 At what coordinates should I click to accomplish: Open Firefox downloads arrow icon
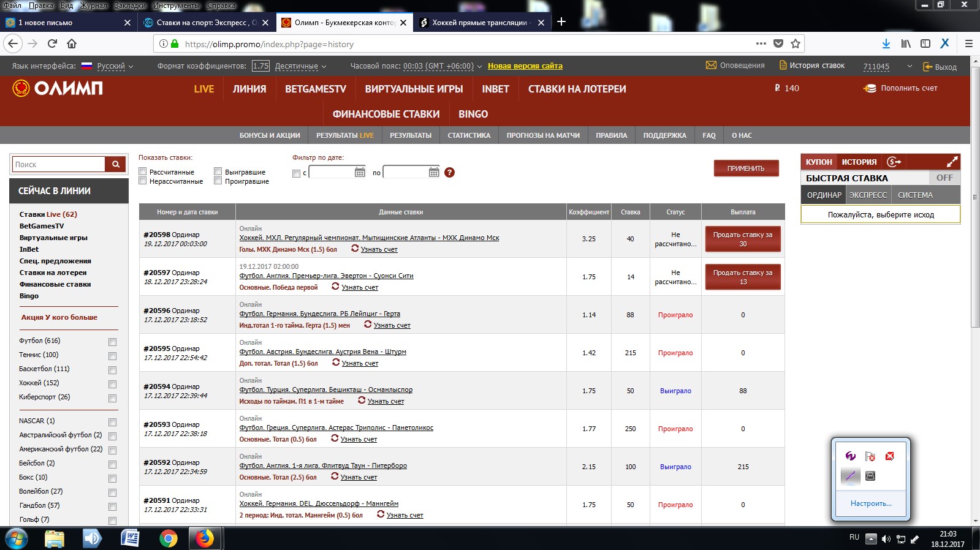(886, 43)
